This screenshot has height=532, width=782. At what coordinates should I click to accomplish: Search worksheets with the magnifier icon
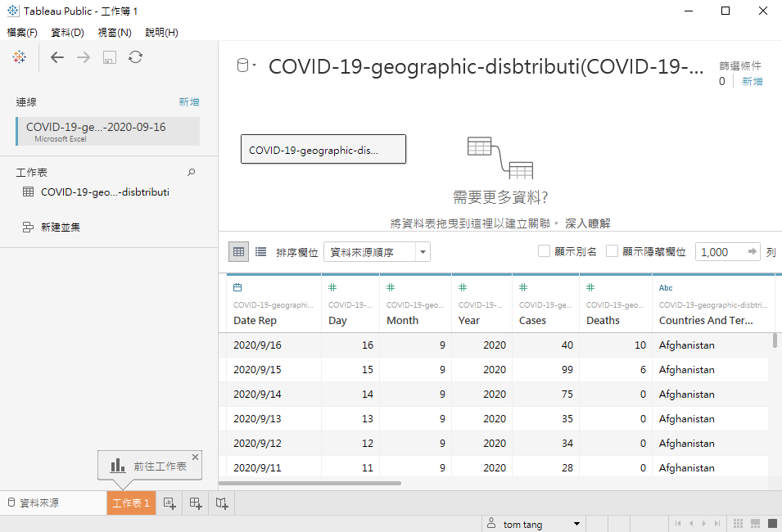point(192,172)
